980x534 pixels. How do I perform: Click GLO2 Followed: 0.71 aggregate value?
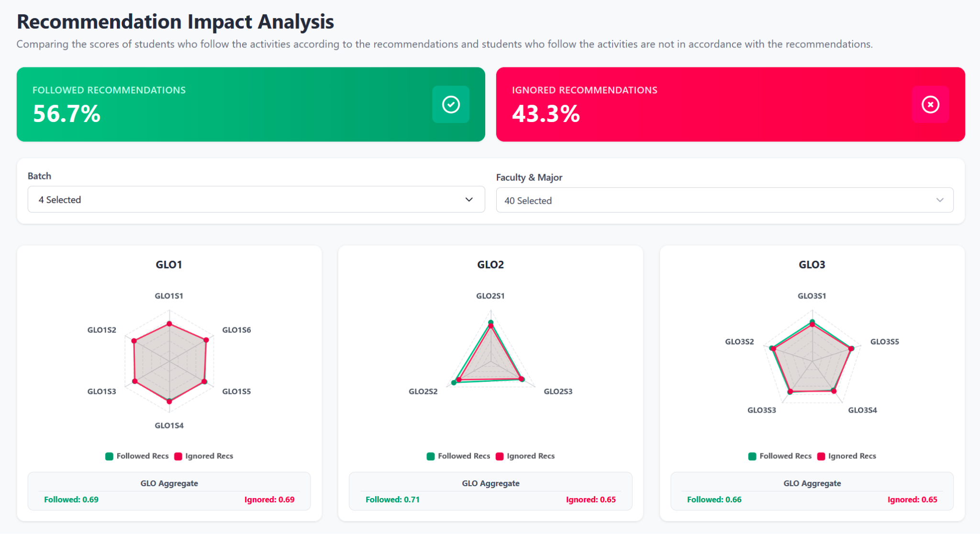(392, 500)
